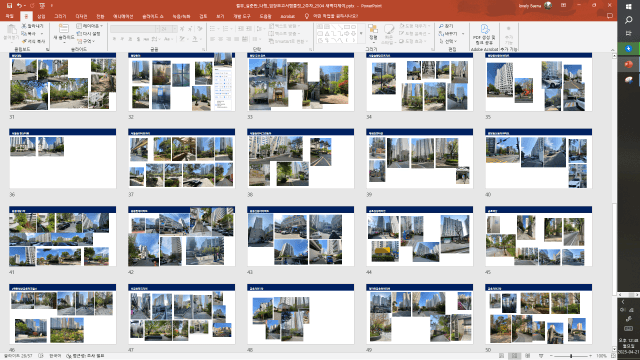Click the Format Painter brush icon

tap(24, 41)
